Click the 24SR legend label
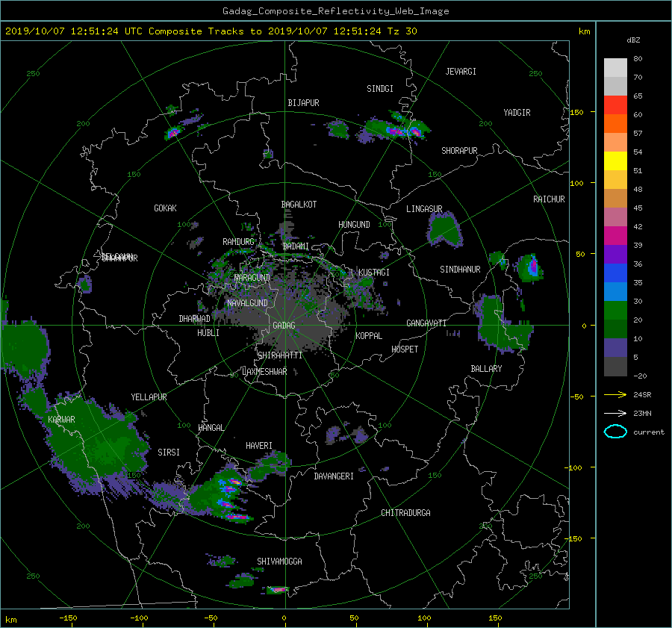 point(642,395)
